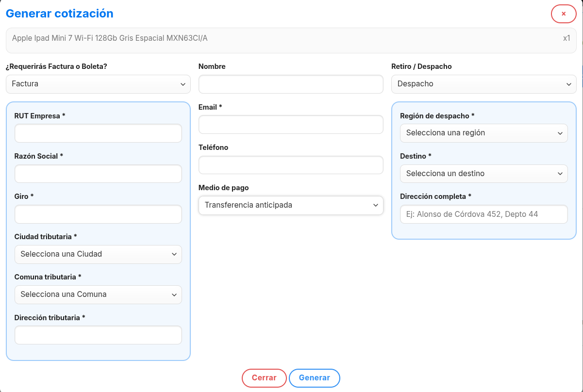Open the Medio de pago dropdown
The width and height of the screenshot is (583, 392).
point(291,205)
